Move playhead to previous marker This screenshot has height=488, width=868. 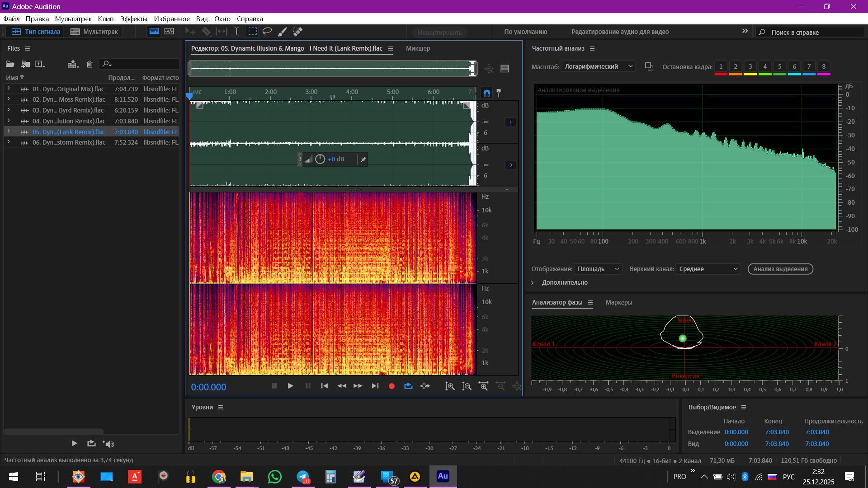click(x=325, y=386)
